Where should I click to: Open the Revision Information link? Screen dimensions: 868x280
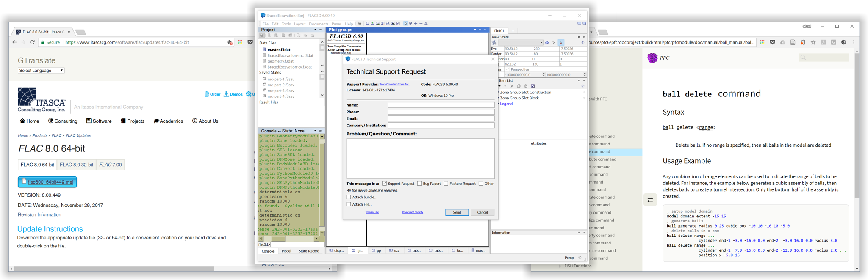[x=39, y=215]
